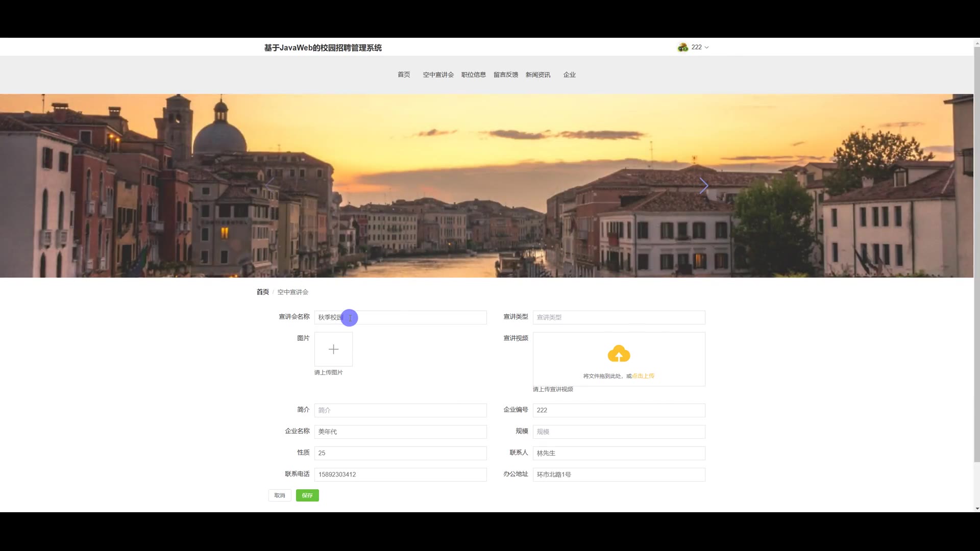This screenshot has width=980, height=551.
Task: Expand the 222 user dropdown arrow
Action: (706, 47)
